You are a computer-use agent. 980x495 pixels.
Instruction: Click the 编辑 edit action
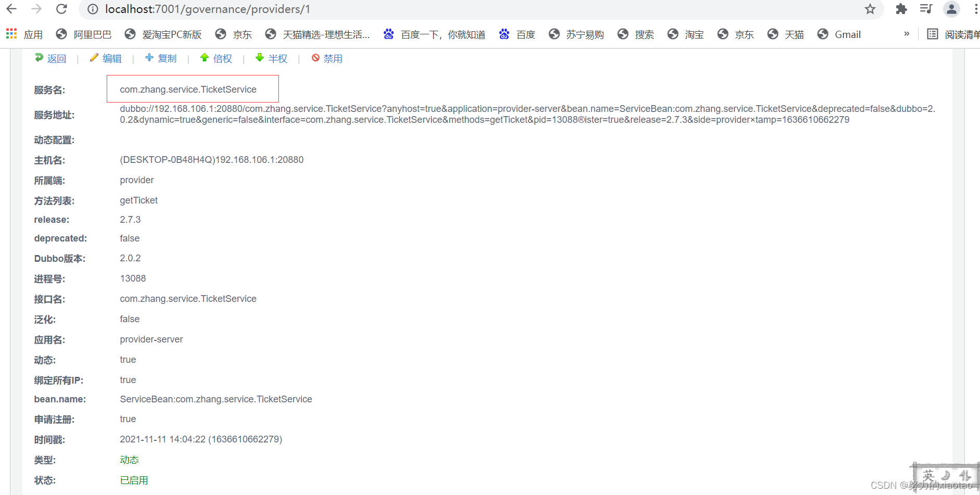pyautogui.click(x=106, y=58)
